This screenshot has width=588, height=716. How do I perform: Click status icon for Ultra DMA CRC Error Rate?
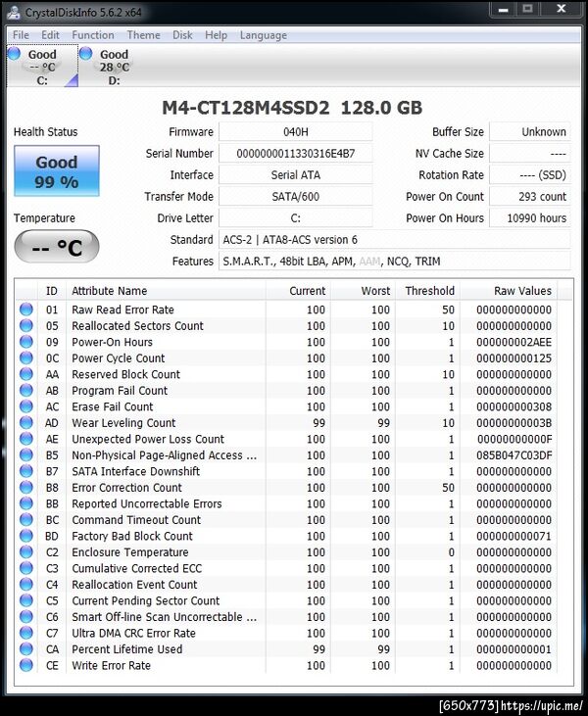(x=26, y=633)
